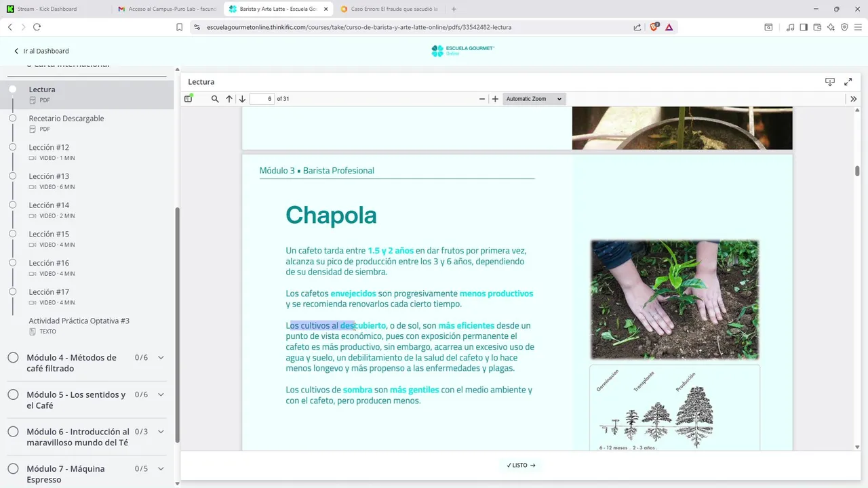Go back with browser back arrow

pyautogui.click(x=10, y=27)
